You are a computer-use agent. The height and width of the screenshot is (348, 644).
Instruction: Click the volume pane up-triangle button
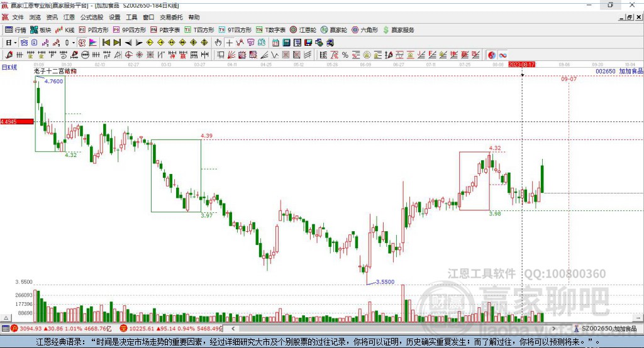coord(6,318)
